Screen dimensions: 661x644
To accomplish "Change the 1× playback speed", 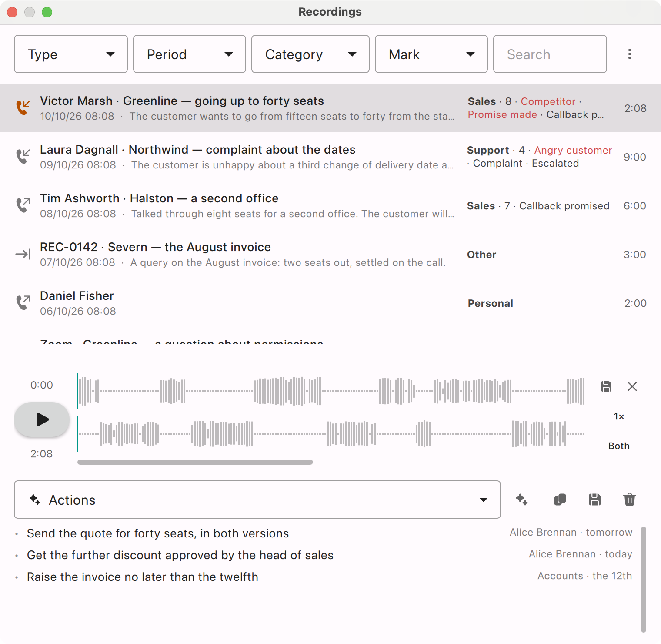I will coord(619,416).
